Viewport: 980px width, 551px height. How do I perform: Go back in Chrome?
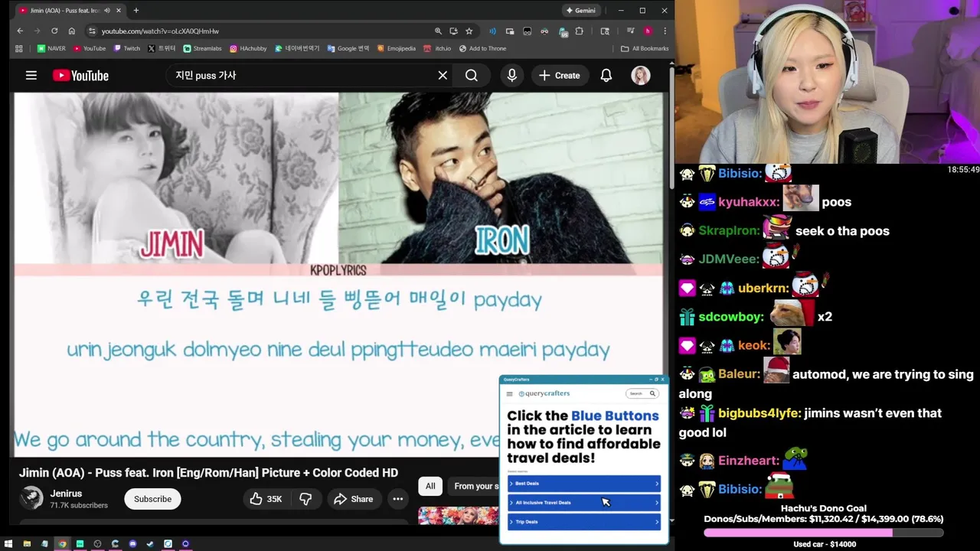point(20,31)
